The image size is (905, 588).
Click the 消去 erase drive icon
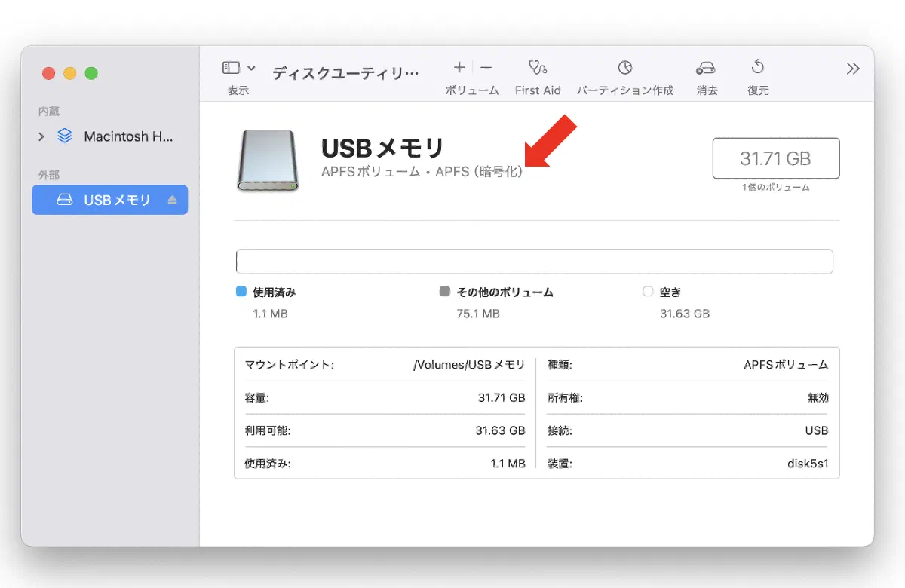click(706, 68)
